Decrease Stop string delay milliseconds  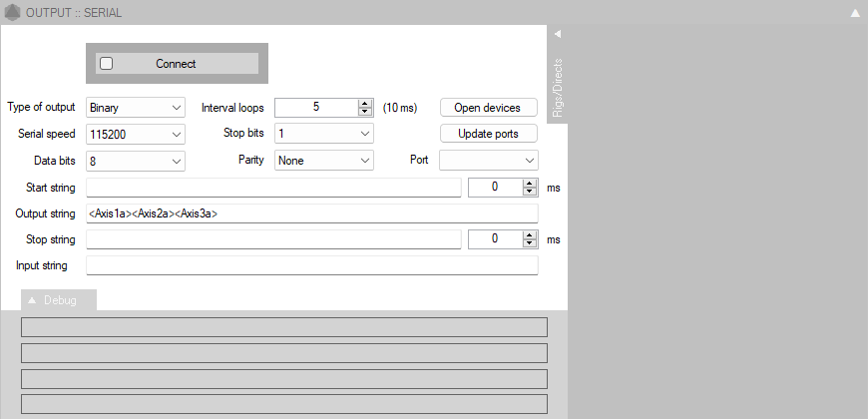(530, 243)
